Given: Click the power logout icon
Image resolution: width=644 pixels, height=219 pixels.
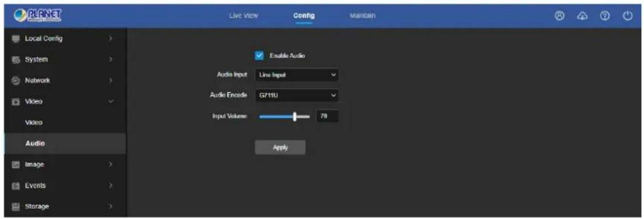Looking at the screenshot, I should point(627,16).
